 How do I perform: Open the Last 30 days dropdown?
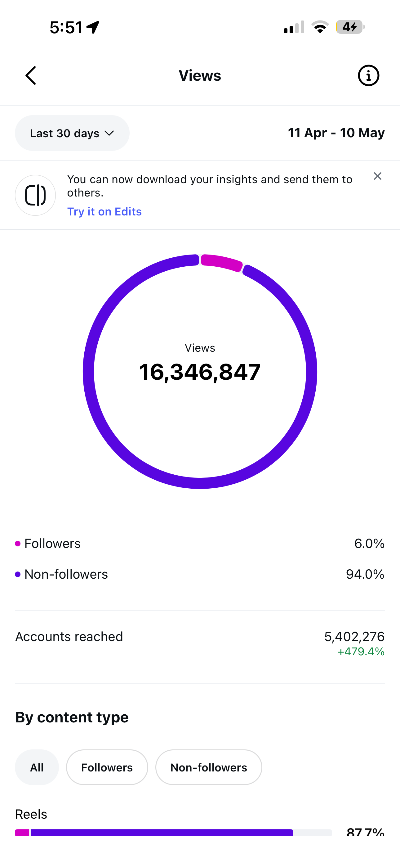72,133
